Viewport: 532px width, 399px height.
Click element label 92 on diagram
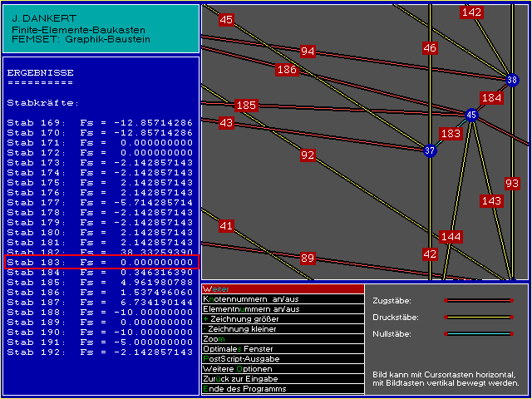pos(308,155)
